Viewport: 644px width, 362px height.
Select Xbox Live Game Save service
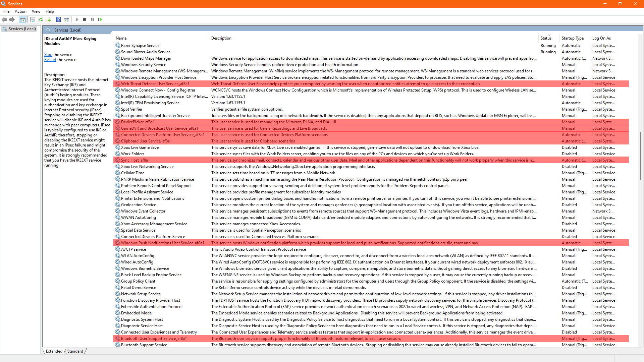(371, 147)
